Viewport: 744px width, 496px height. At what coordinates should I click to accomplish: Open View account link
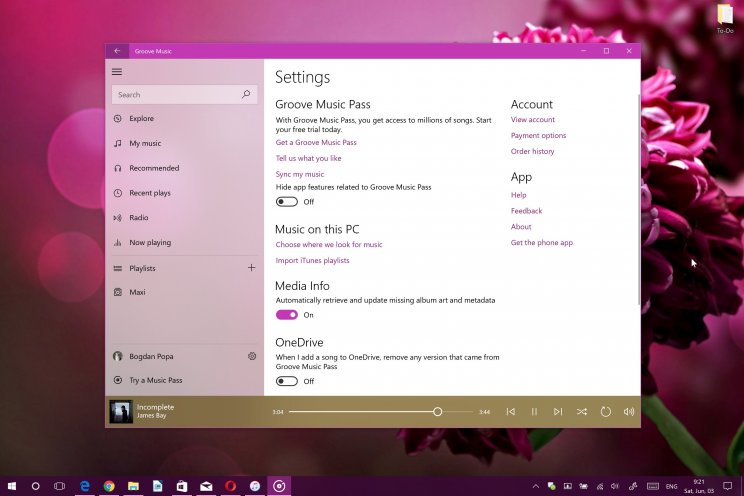[x=533, y=120]
